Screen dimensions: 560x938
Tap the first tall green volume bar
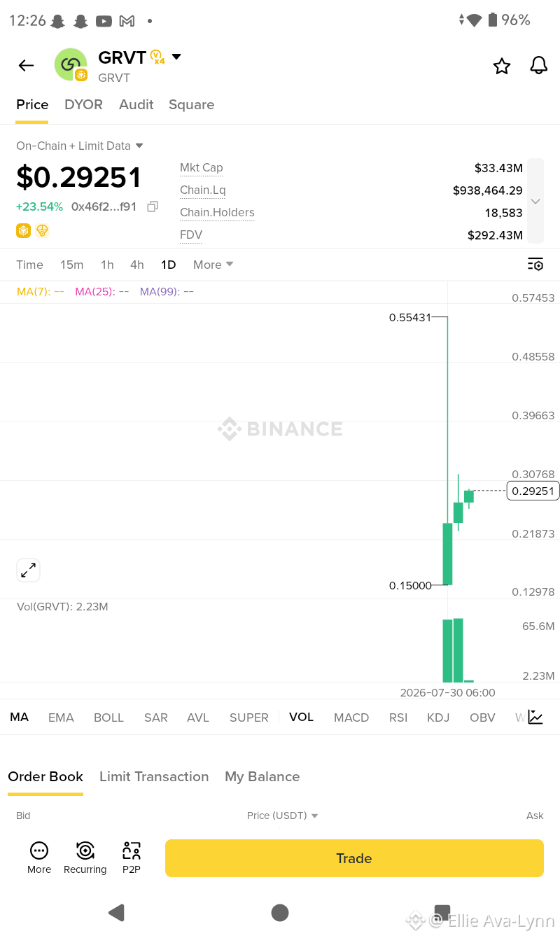pyautogui.click(x=447, y=651)
